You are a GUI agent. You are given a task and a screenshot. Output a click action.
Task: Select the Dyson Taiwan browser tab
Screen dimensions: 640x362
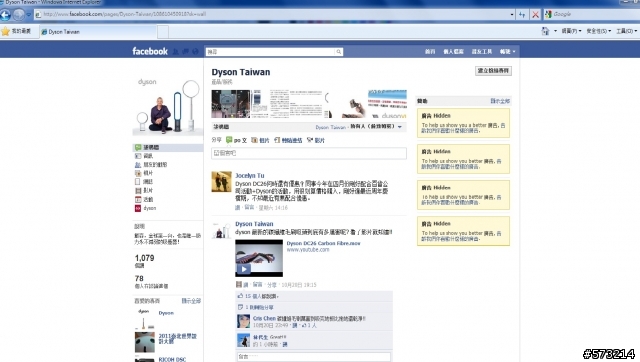click(98, 31)
